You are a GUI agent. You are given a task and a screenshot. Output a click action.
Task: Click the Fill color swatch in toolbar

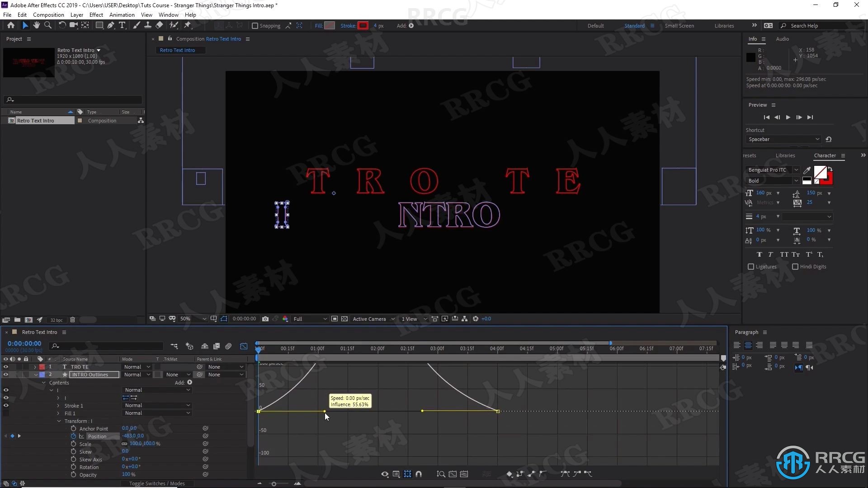tap(330, 26)
